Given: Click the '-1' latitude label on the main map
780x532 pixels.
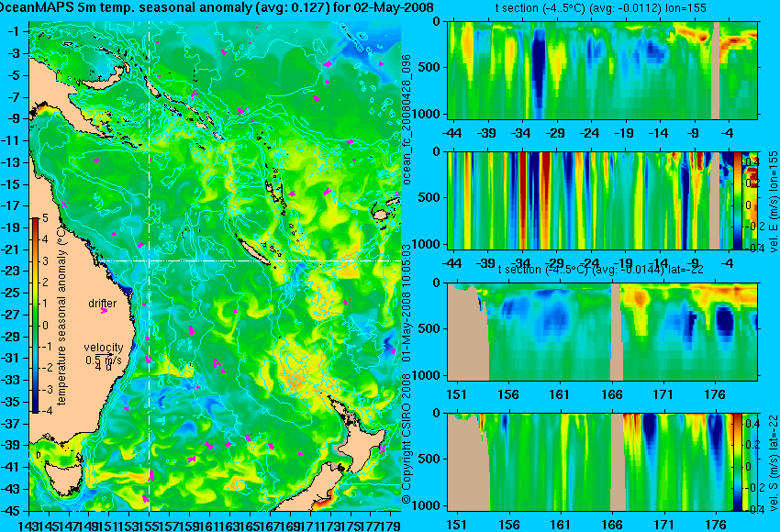Looking at the screenshot, I should pos(16,31).
